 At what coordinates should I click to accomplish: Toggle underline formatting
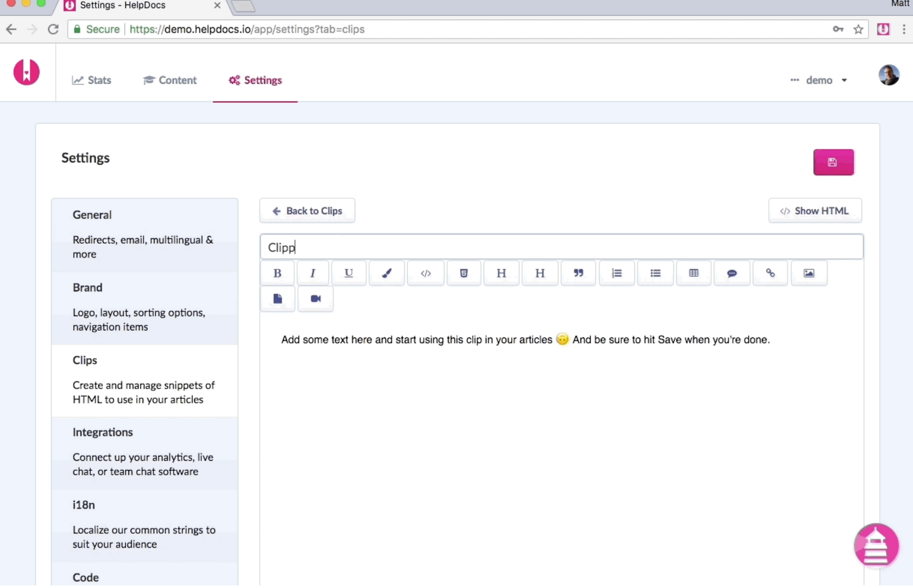(x=348, y=273)
